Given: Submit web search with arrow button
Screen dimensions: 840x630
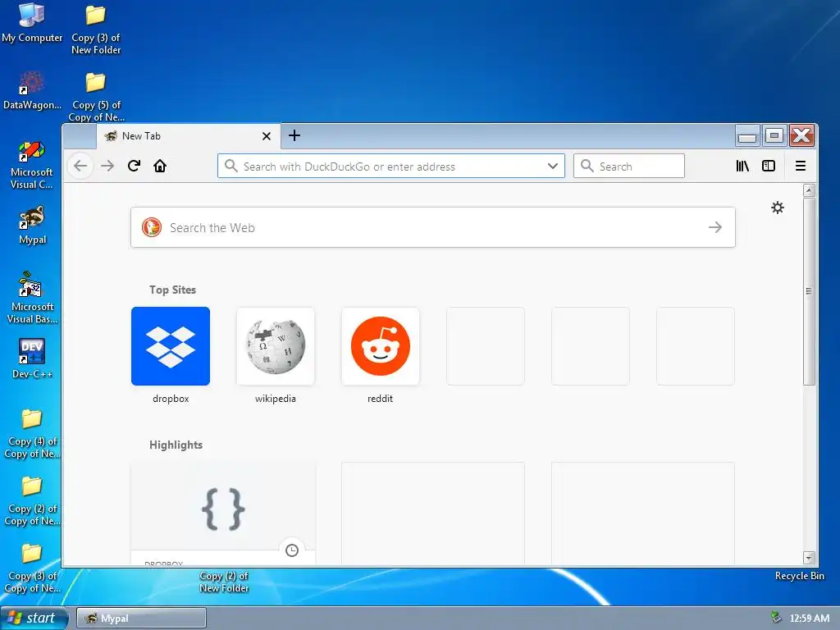Looking at the screenshot, I should coord(715,227).
